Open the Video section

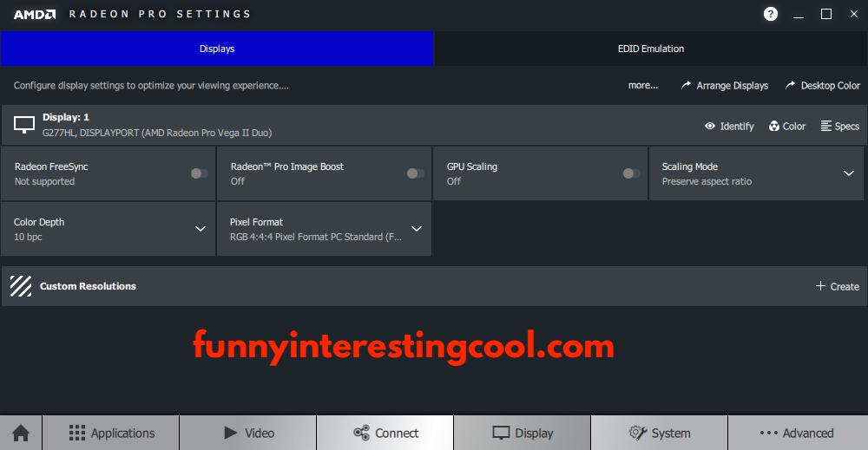(x=248, y=433)
